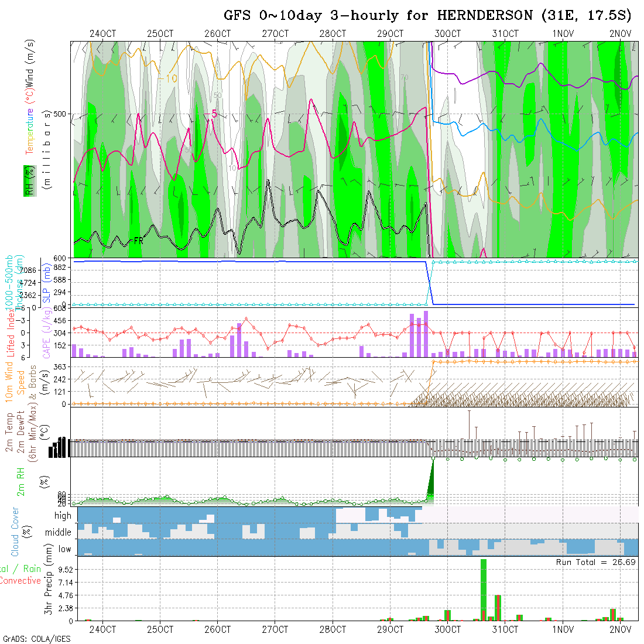
Task: Select the 2NOV date label on the bottom axis
Action: tap(620, 630)
